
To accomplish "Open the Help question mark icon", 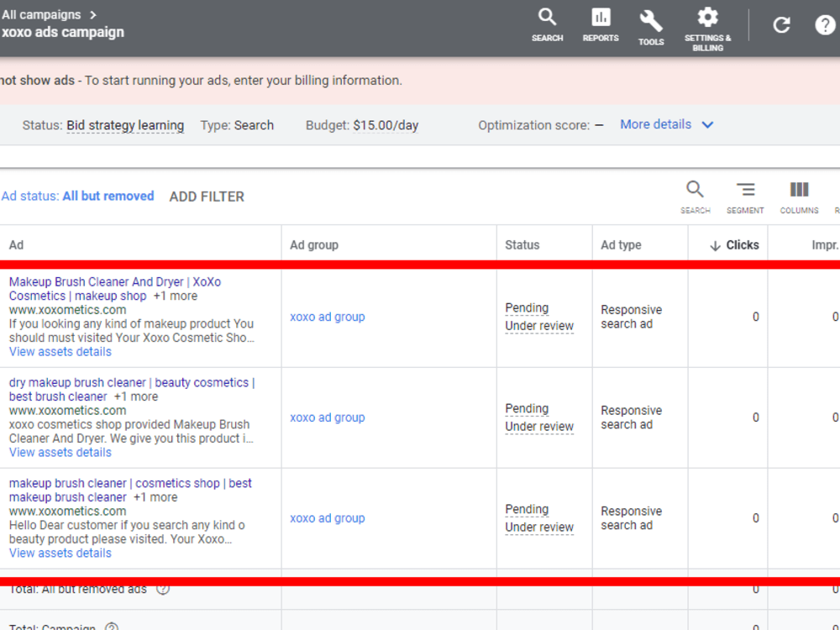I will [825, 25].
